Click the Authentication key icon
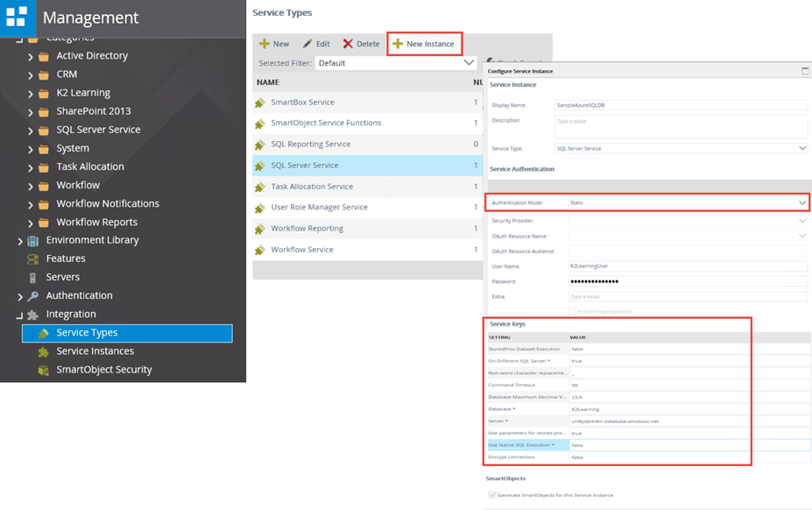The image size is (812, 510). pos(32,296)
